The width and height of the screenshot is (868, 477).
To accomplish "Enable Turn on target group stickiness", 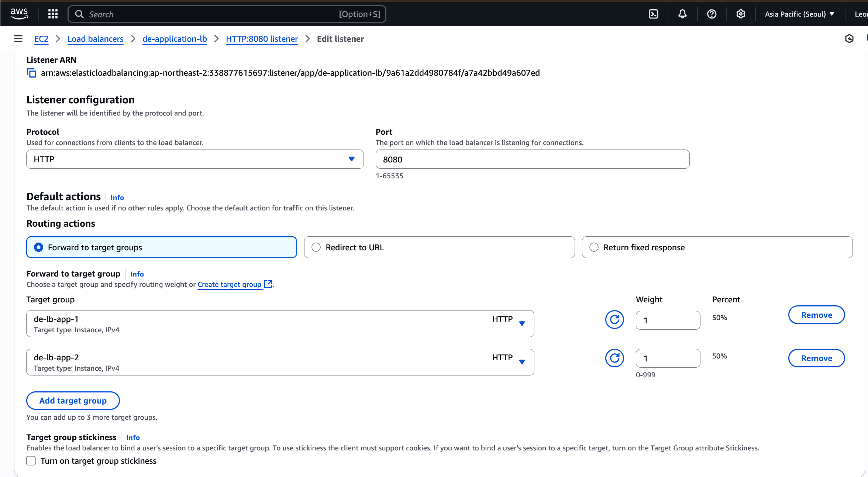I will [31, 461].
